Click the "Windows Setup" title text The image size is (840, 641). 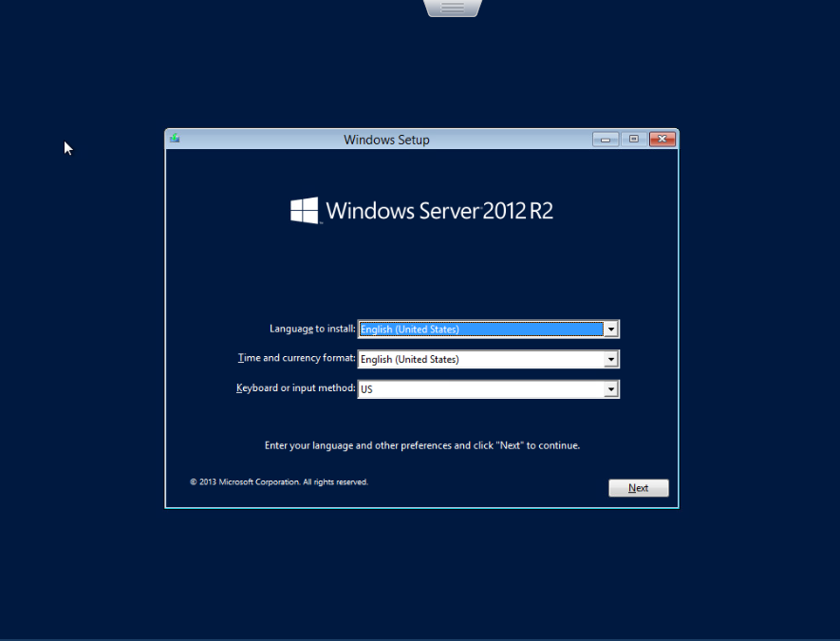[x=386, y=140]
